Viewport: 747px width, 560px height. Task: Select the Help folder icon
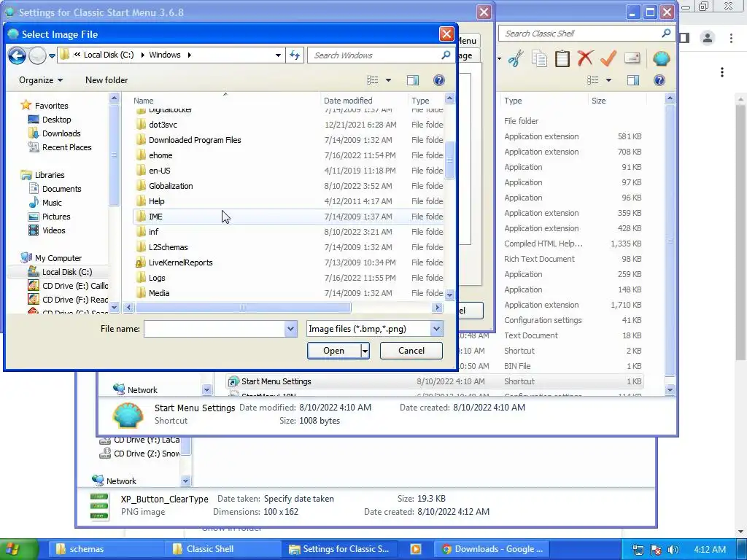tap(141, 201)
